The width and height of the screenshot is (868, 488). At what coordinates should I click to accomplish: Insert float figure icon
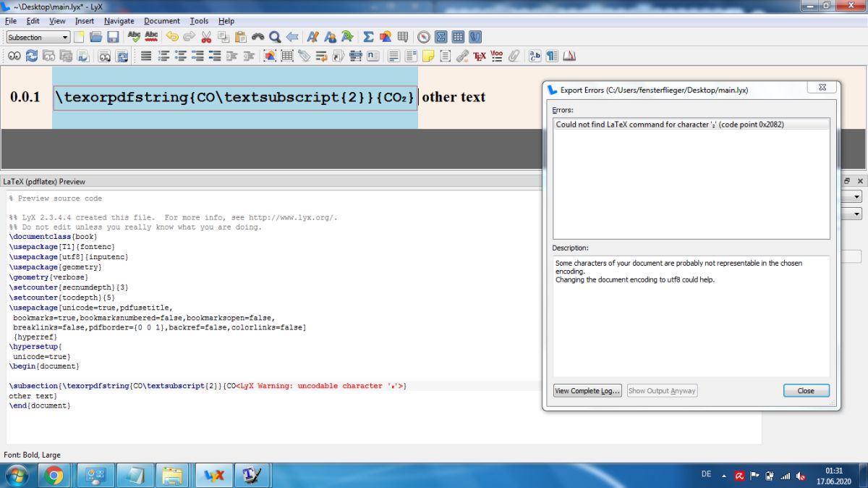tap(270, 56)
